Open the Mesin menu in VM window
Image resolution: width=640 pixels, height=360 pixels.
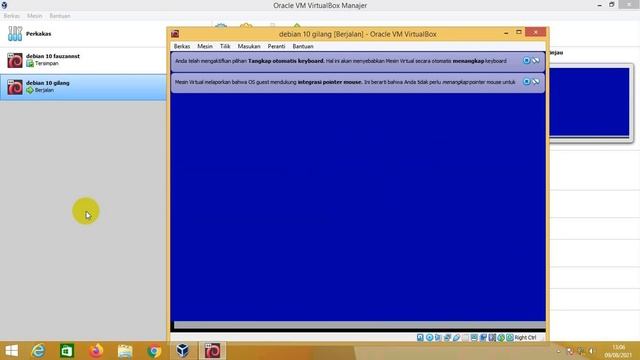point(205,46)
